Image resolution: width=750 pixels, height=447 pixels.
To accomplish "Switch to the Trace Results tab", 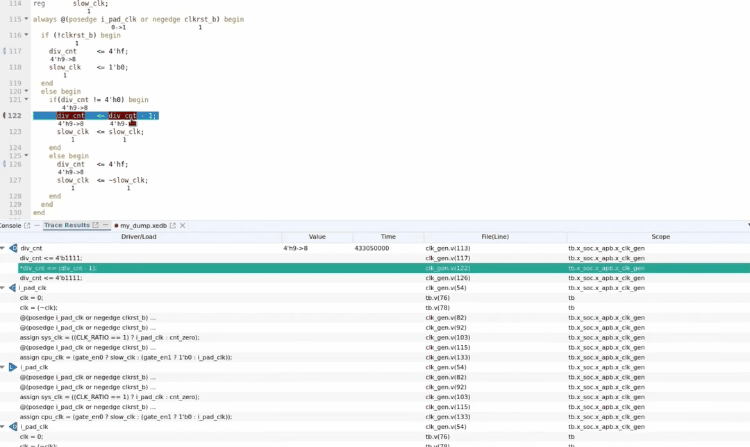I will (66, 226).
